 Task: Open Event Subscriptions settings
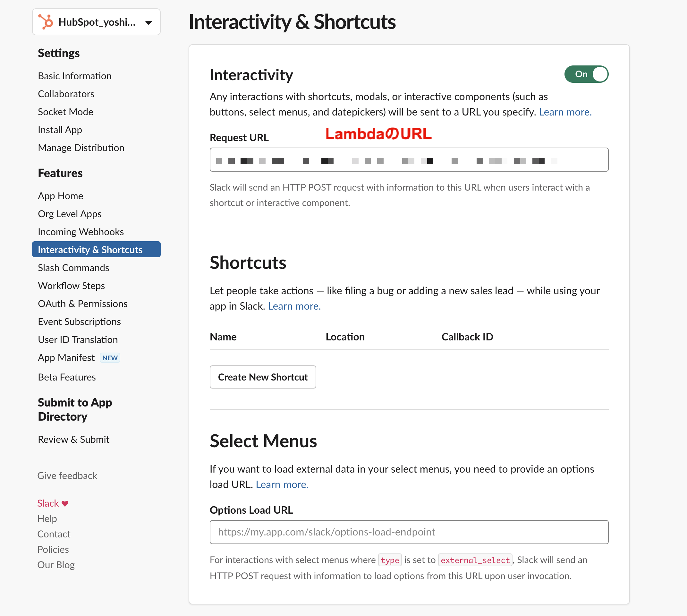coord(79,321)
